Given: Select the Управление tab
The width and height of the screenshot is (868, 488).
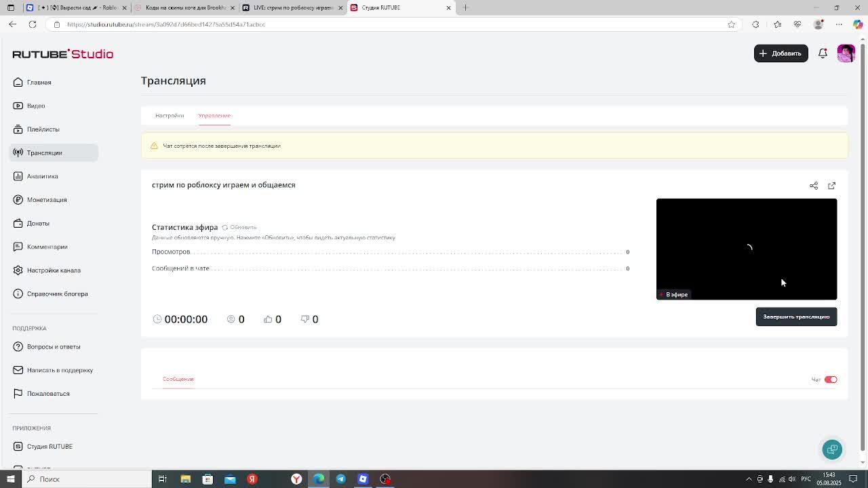Looking at the screenshot, I should click(x=214, y=115).
